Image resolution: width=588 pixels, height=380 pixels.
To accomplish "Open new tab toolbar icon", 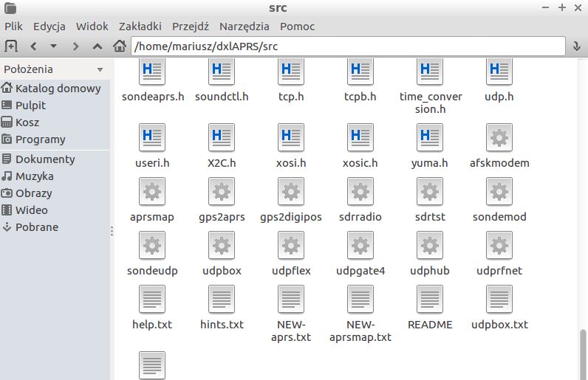I will [11, 46].
